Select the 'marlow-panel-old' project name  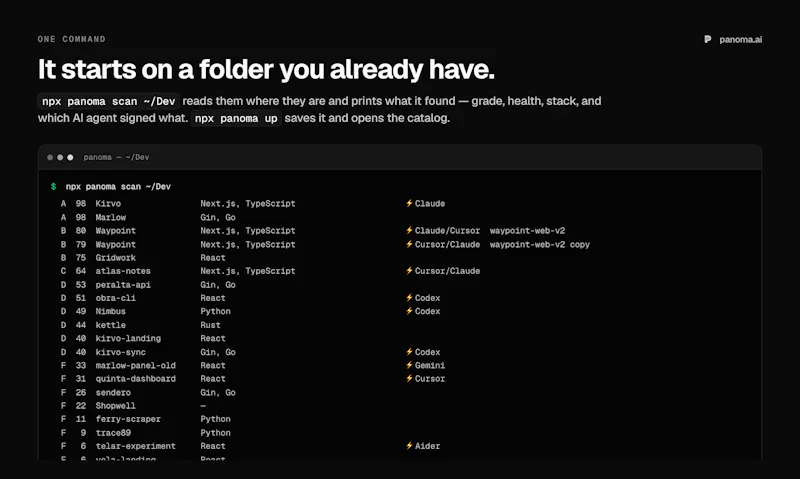click(x=136, y=365)
